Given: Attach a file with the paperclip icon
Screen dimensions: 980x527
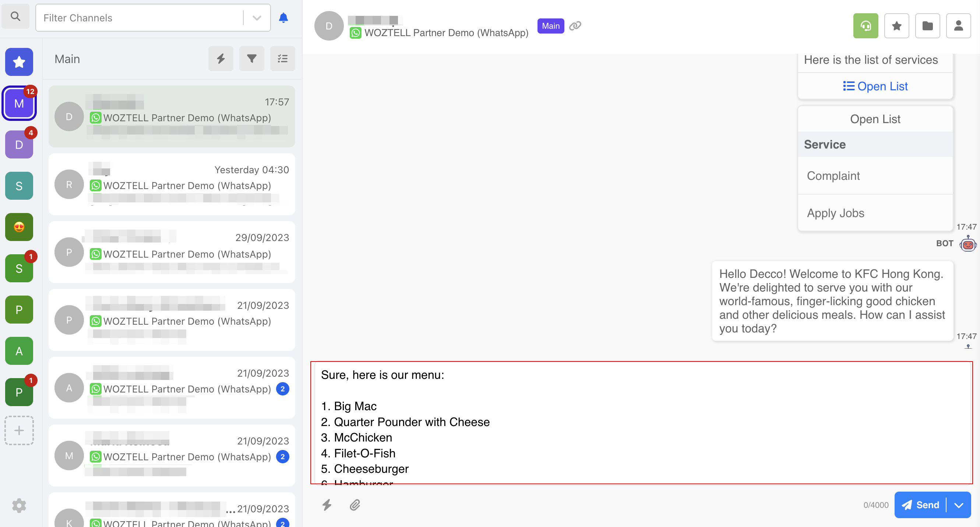Looking at the screenshot, I should click(x=355, y=505).
